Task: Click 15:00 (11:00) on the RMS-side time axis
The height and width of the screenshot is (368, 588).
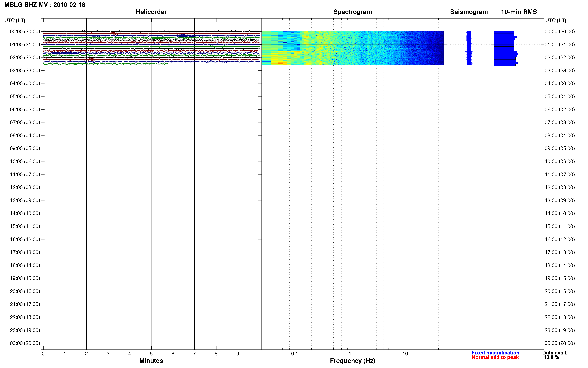Action: coord(560,226)
